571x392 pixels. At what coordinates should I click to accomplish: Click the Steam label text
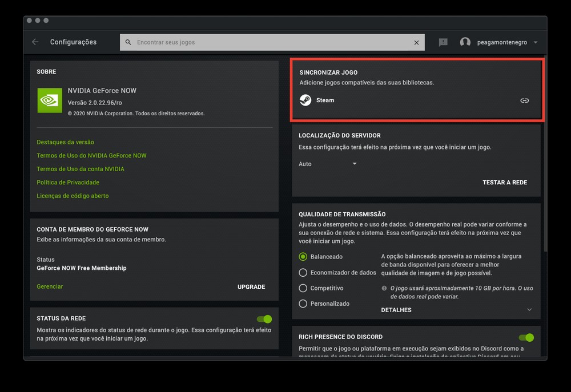(x=325, y=100)
